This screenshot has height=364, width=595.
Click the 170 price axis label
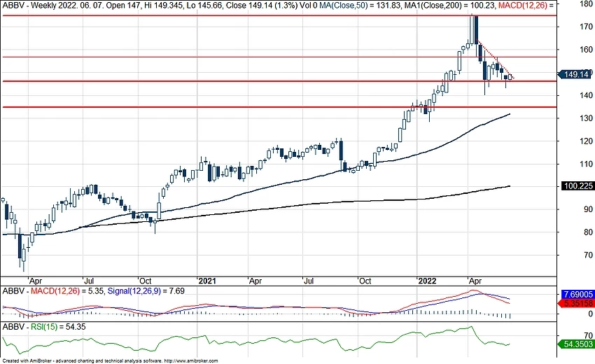point(587,27)
